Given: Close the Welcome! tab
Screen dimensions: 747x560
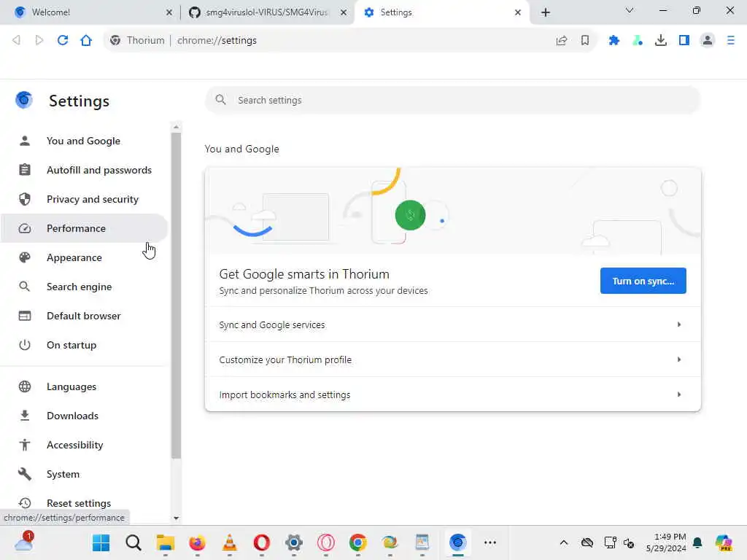Looking at the screenshot, I should click(169, 12).
